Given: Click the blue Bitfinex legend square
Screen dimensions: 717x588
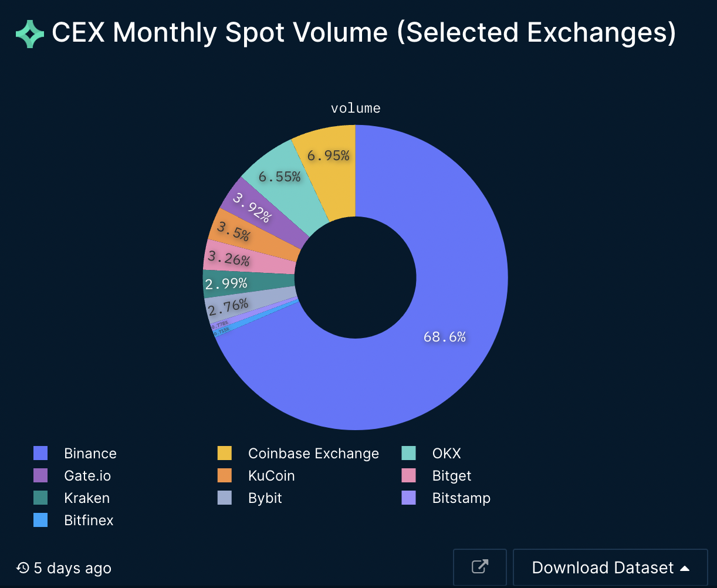Looking at the screenshot, I should coord(40,520).
